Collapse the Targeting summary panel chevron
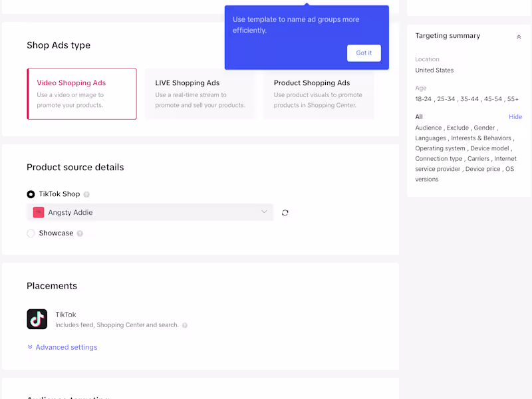 [519, 37]
